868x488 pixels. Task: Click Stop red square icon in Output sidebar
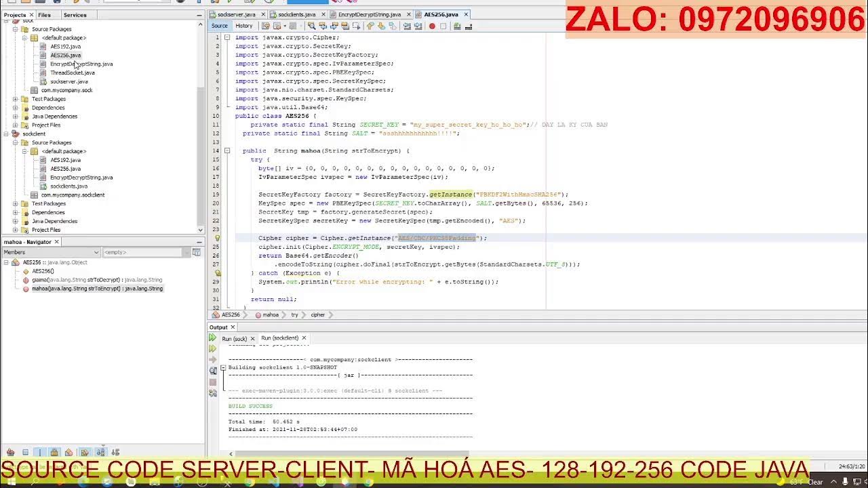pyautogui.click(x=212, y=382)
